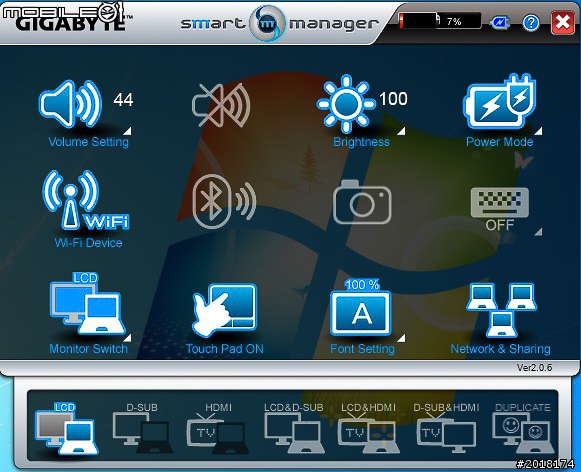Screen dimensions: 581x472
Task: Open the Font Setting icon
Action: (x=361, y=308)
